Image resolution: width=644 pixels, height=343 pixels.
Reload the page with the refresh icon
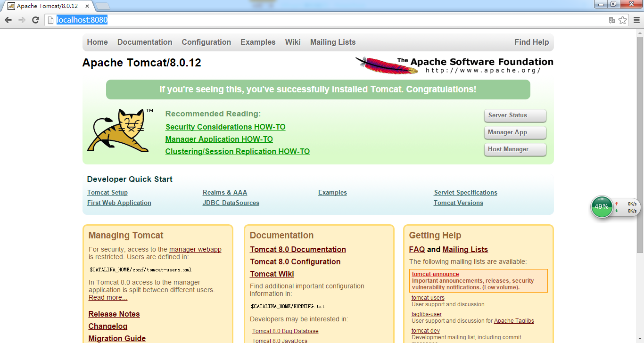click(x=35, y=20)
